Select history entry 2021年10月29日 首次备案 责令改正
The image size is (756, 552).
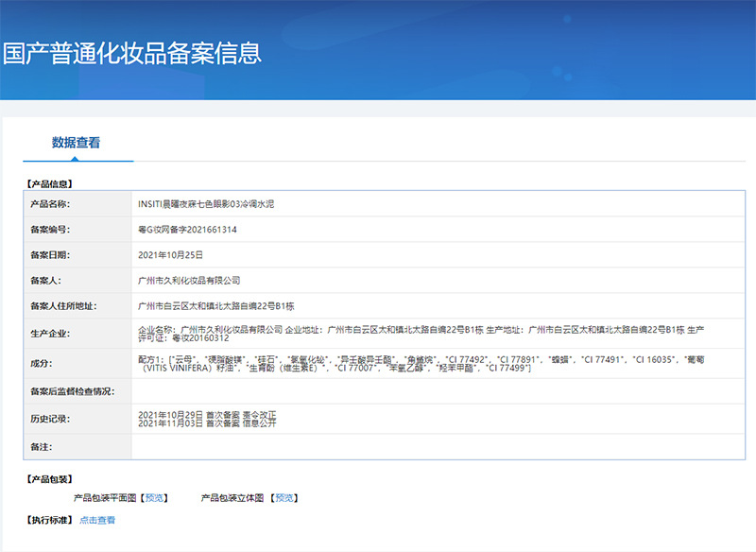[x=207, y=415]
